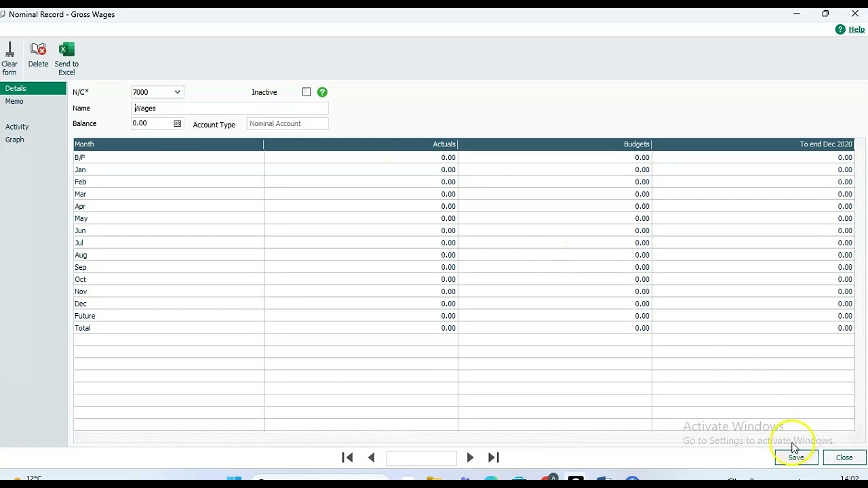Select the B/F row label
The image size is (868, 488).
(80, 157)
